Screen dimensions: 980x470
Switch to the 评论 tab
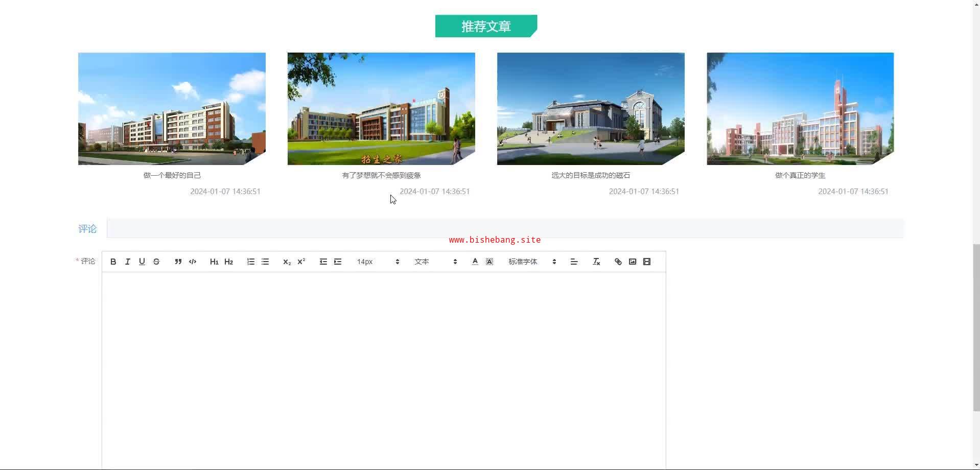[x=87, y=229]
